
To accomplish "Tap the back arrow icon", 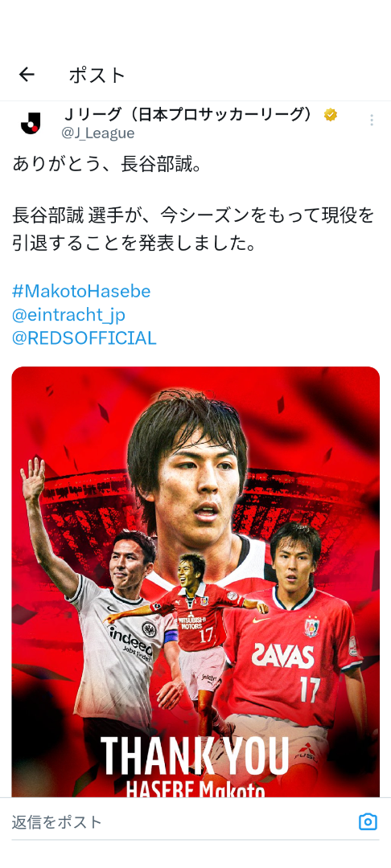I will point(27,75).
